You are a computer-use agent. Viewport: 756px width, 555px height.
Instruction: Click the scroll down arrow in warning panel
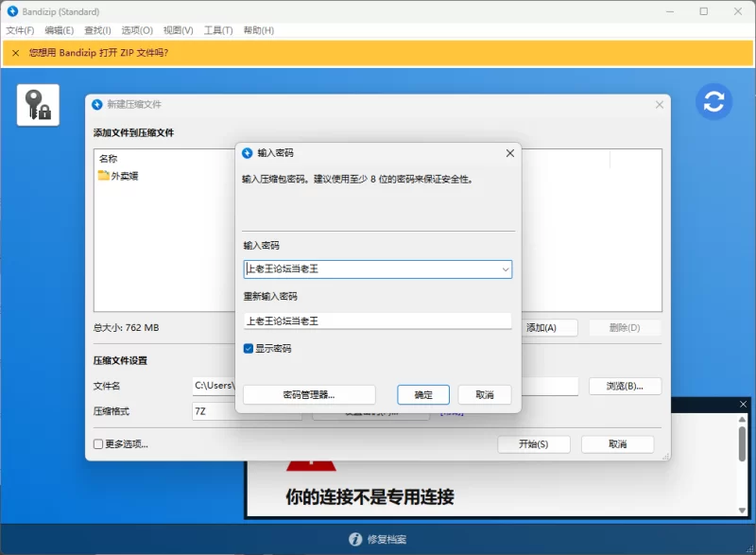pyautogui.click(x=743, y=511)
